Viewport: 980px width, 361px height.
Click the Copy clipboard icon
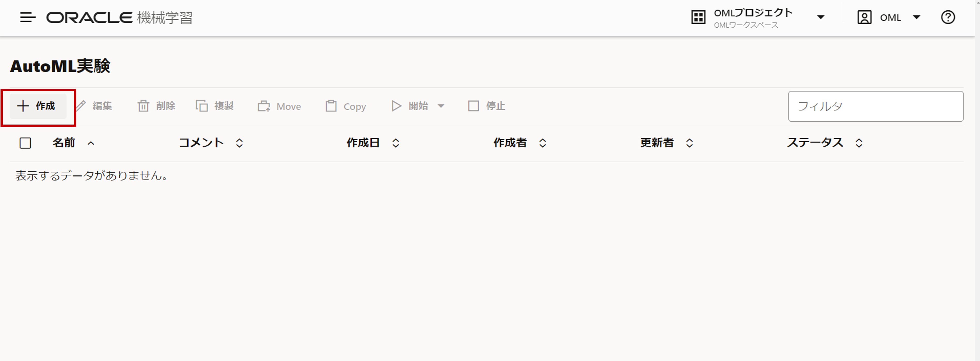coord(331,106)
